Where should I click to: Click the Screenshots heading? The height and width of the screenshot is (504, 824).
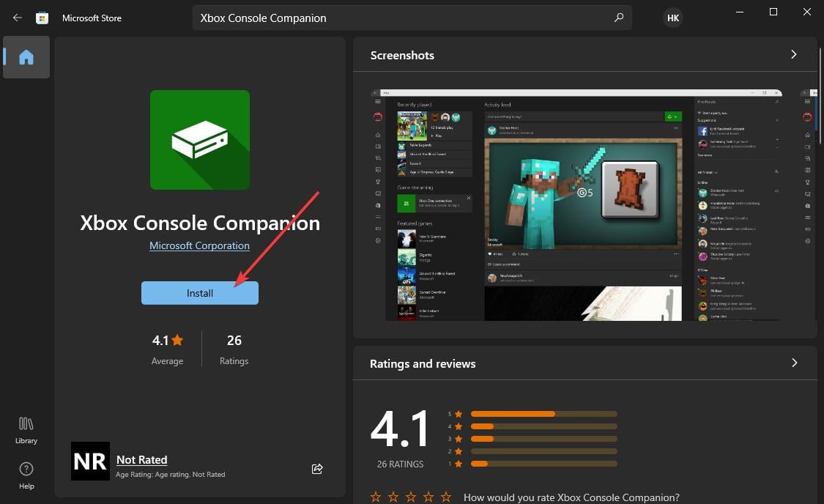click(x=402, y=55)
